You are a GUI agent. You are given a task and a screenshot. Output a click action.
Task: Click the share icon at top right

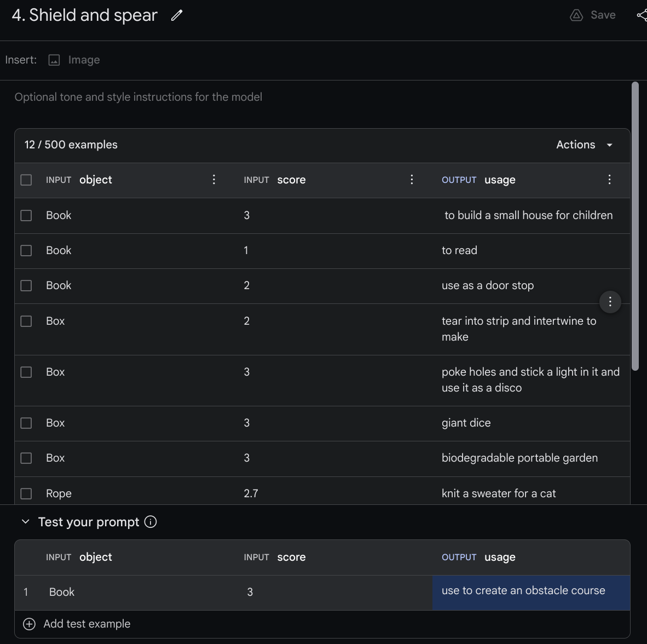642,15
